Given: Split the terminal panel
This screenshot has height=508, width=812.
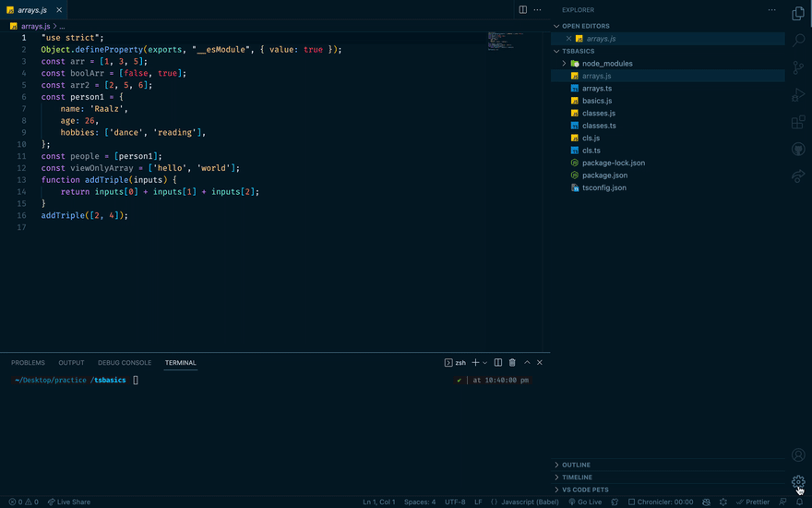Looking at the screenshot, I should 497,362.
